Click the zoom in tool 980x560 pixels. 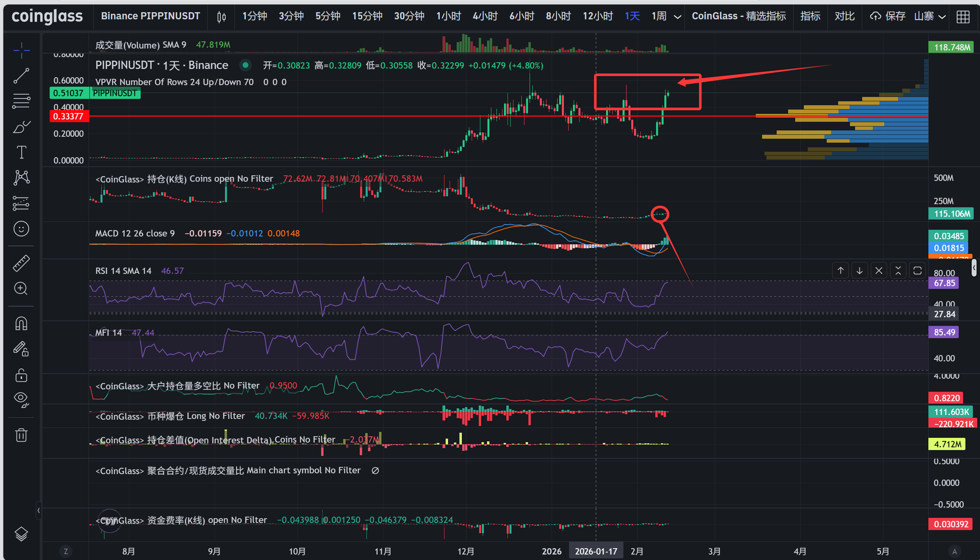[21, 288]
